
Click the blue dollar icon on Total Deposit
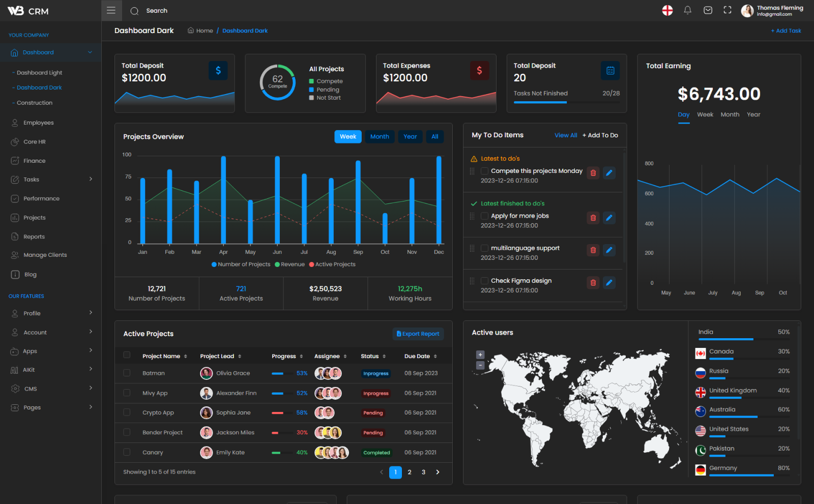point(218,70)
